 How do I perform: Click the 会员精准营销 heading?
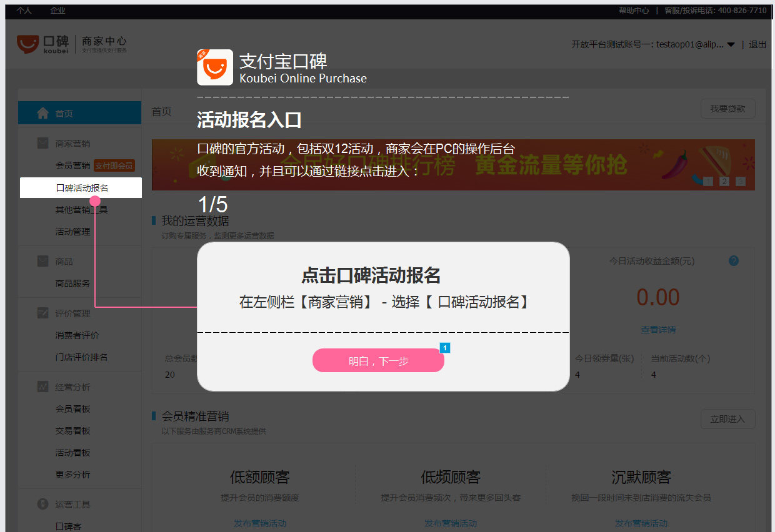195,416
